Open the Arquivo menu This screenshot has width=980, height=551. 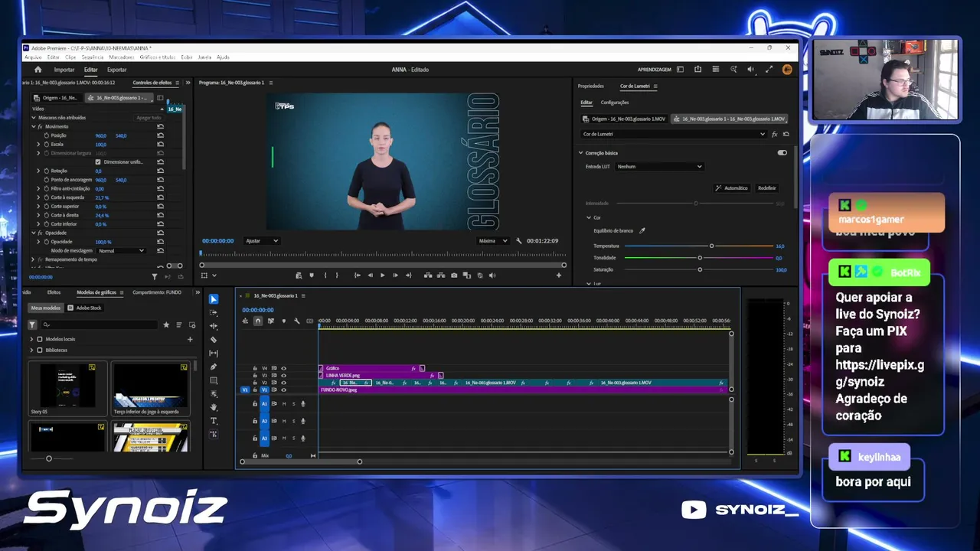(x=33, y=57)
